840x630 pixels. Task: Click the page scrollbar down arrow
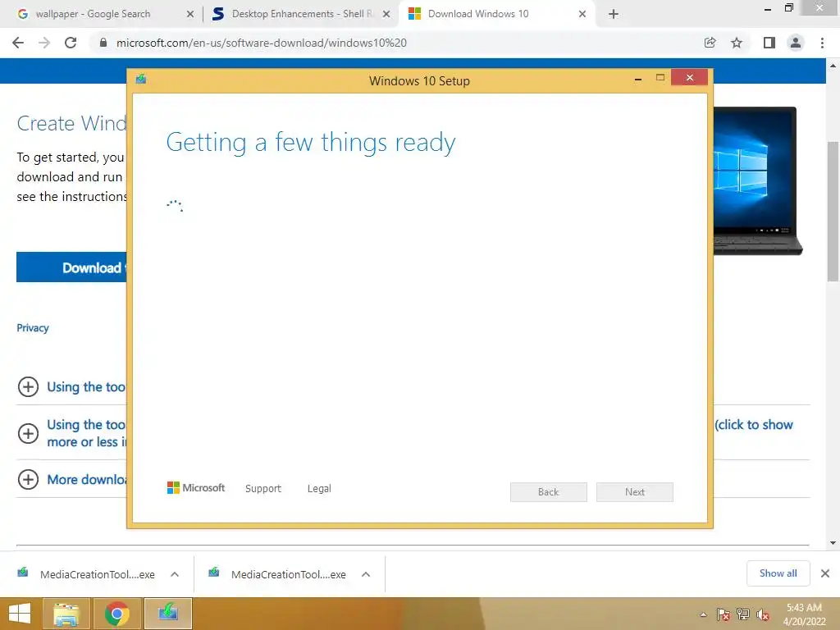833,543
